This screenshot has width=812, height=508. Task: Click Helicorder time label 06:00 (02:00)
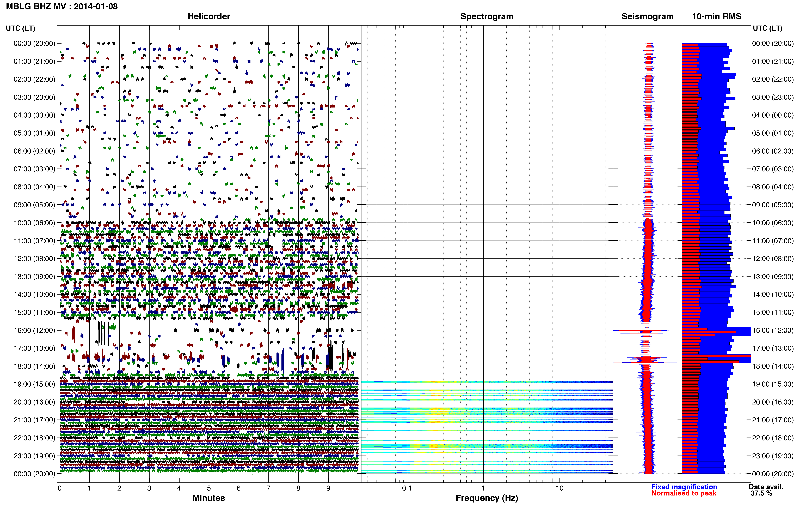34,151
